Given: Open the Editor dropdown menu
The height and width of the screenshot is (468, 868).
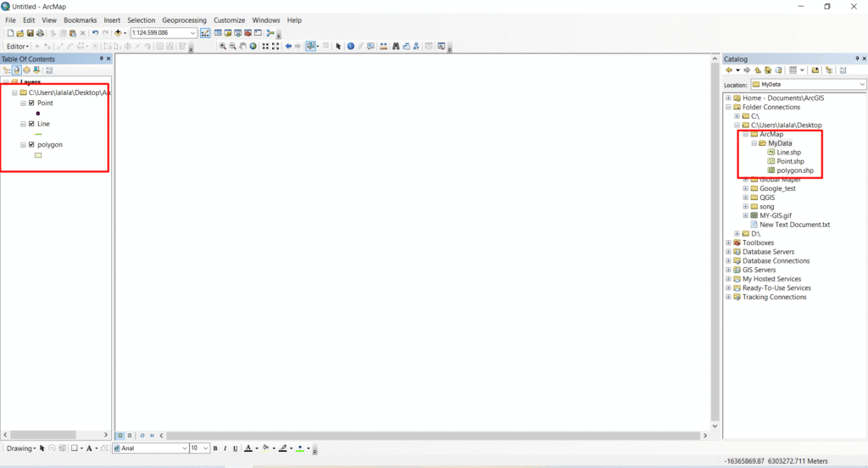Looking at the screenshot, I should click(x=18, y=47).
